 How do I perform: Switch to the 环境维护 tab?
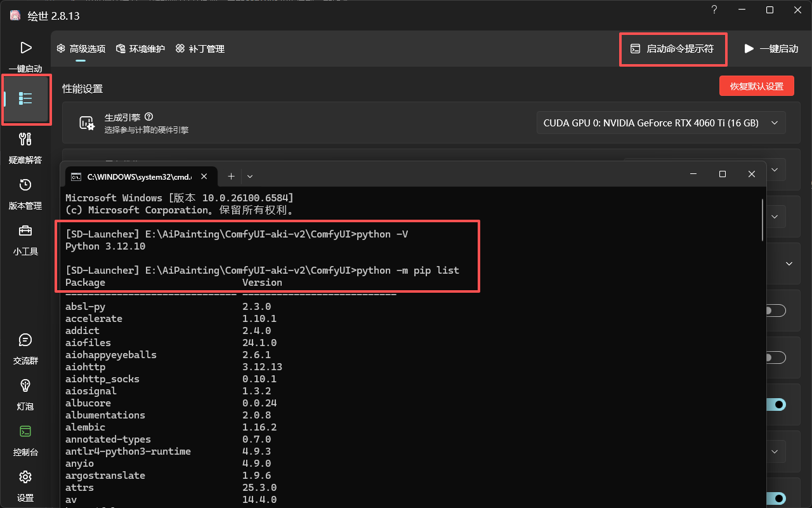point(140,49)
